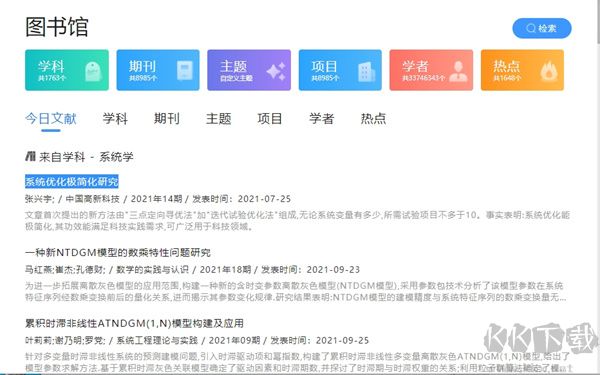Switch to the 学科 tab
The height and width of the screenshot is (375, 600).
[115, 119]
